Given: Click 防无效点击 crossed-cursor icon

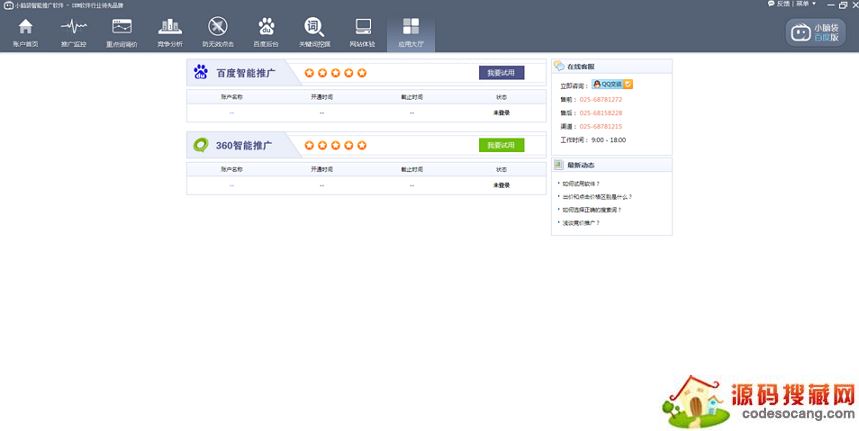Looking at the screenshot, I should point(218,31).
